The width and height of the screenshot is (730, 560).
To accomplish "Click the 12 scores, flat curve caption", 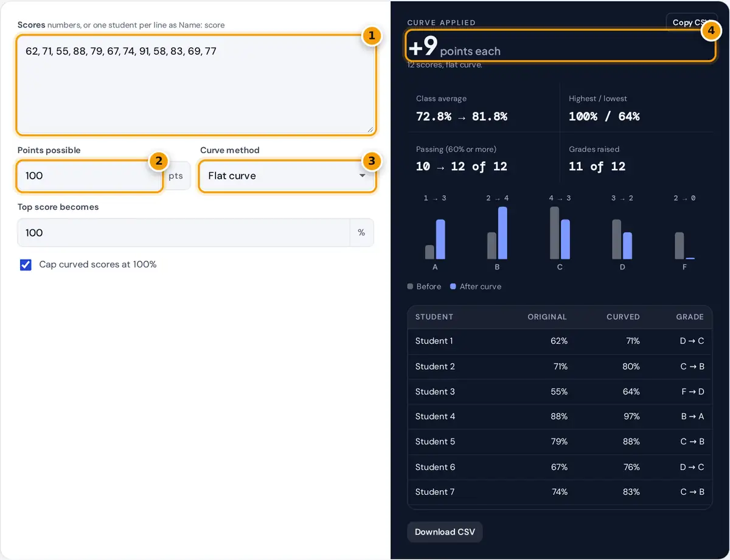I will point(445,64).
